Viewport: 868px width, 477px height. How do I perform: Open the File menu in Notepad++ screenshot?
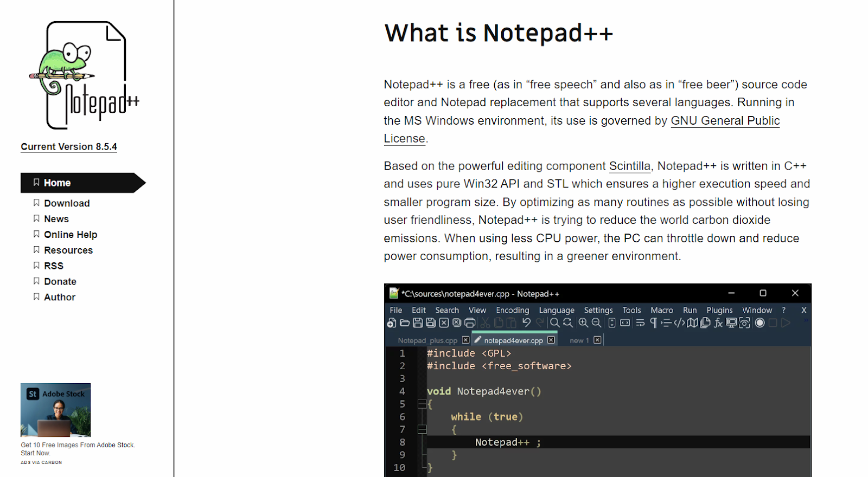[x=396, y=310]
